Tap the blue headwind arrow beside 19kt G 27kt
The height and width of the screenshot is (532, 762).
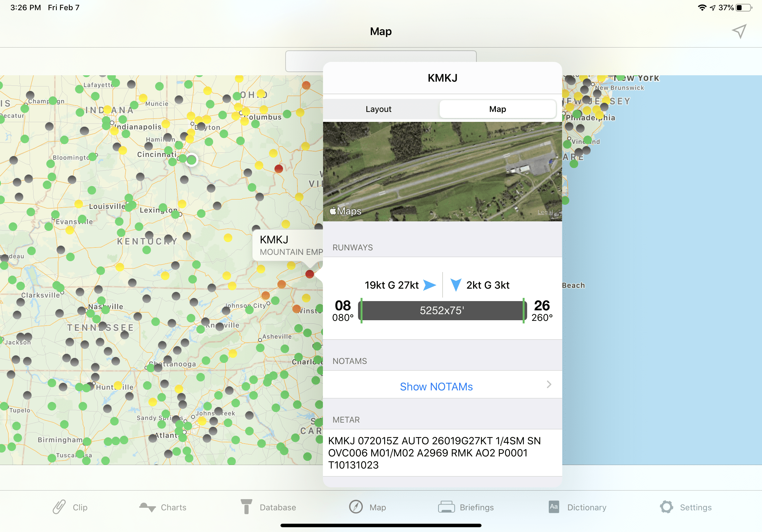[430, 285]
